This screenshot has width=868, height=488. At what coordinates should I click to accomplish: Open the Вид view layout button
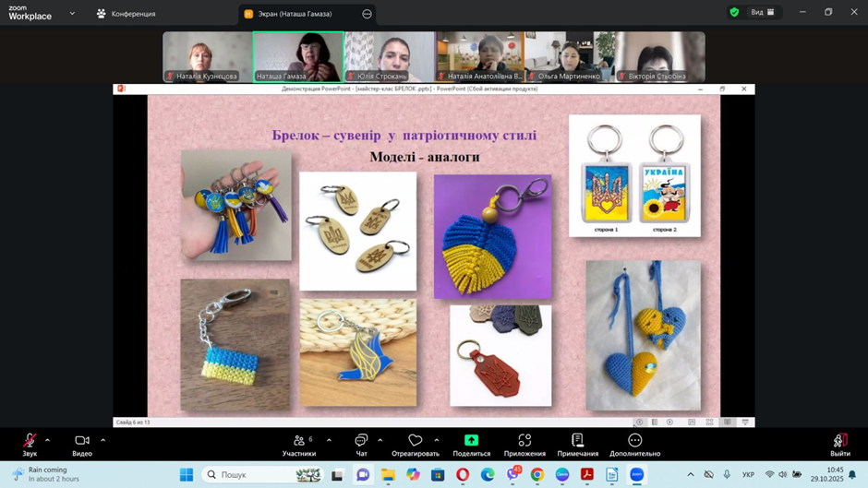[763, 12]
